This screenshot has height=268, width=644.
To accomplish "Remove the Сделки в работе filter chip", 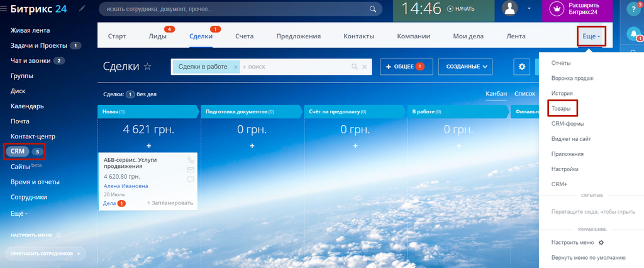I will [235, 67].
